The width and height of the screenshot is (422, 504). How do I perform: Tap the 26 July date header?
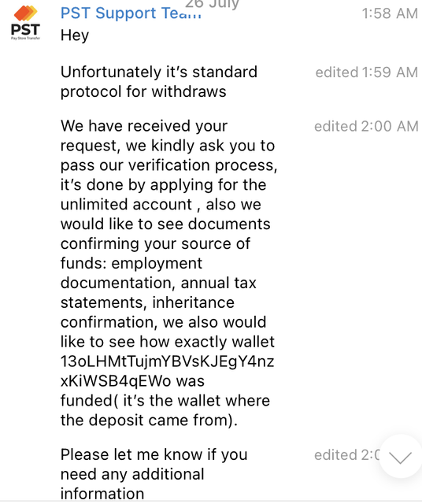[x=212, y=4]
